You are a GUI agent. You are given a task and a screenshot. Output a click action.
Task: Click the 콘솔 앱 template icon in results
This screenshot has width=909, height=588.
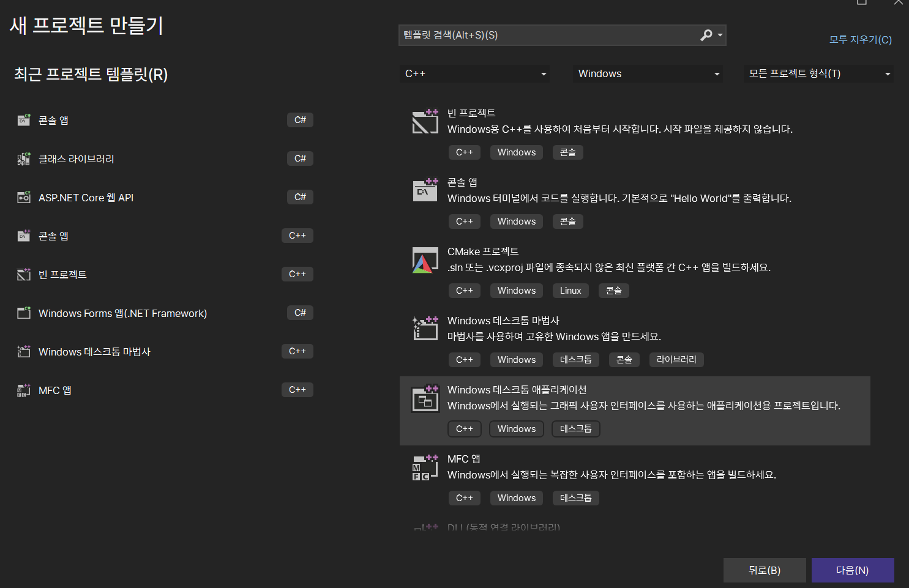click(425, 190)
